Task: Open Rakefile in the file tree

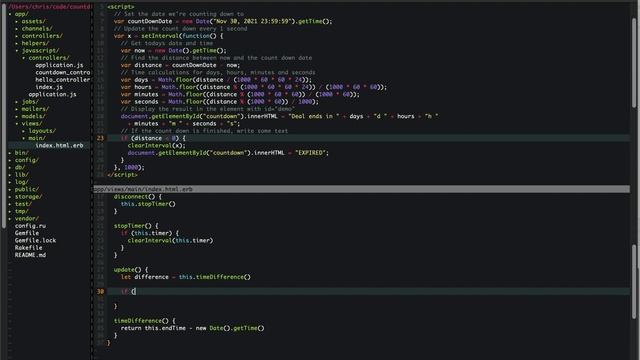Action: coord(28,248)
